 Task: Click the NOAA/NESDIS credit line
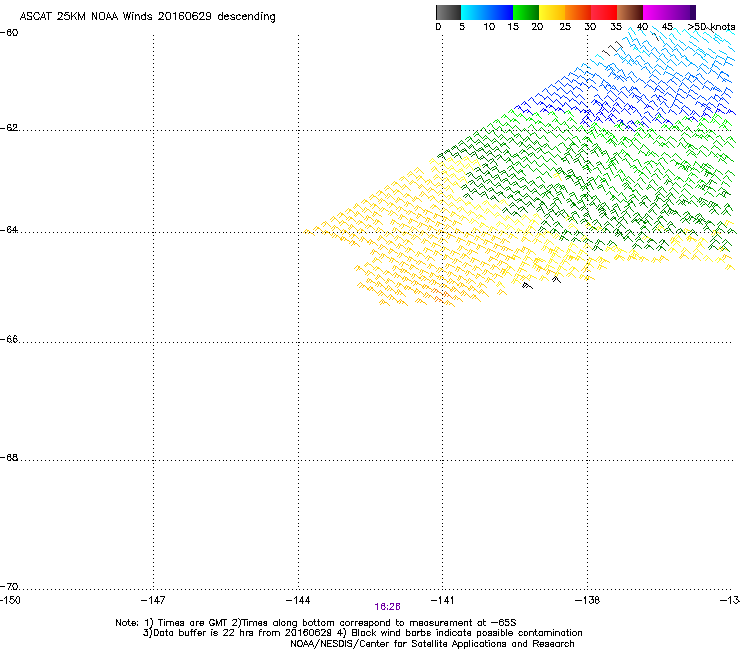[432, 644]
